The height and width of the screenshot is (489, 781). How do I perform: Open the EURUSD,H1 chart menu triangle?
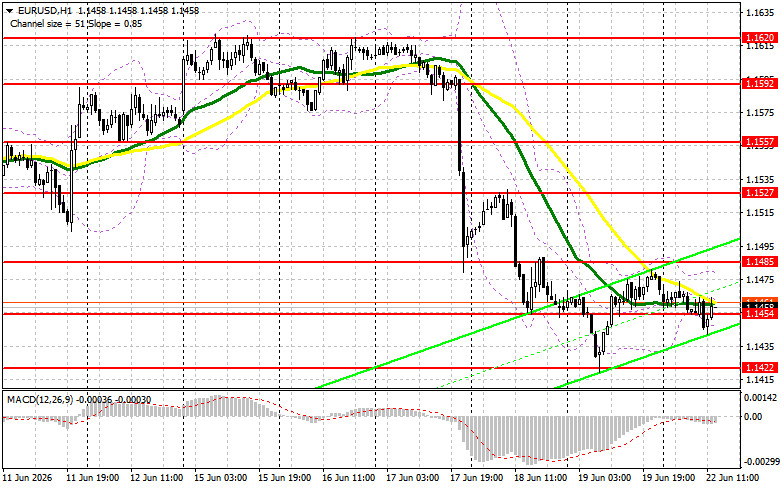9,10
